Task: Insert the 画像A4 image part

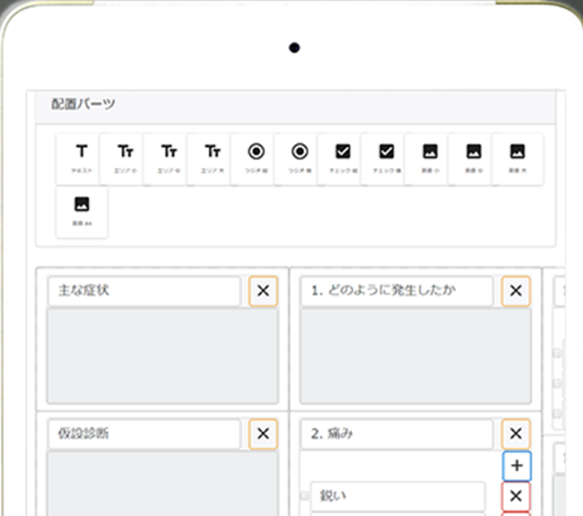Action: (82, 212)
